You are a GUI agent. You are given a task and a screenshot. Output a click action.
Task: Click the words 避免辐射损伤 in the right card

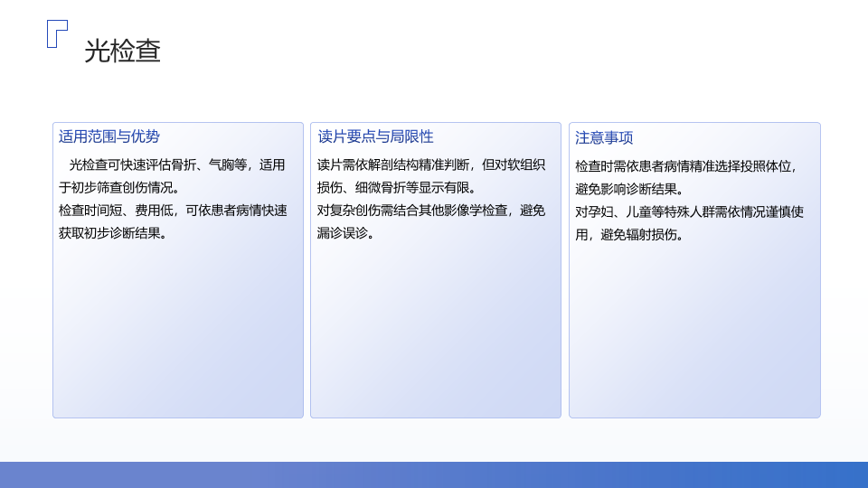[x=642, y=234]
